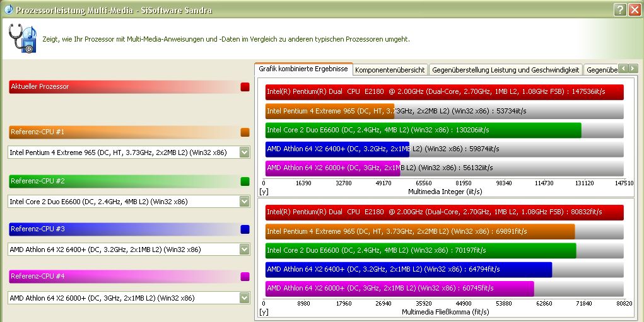Close the SiSoftware Sandra window
This screenshot has height=322, width=644.
635,10
